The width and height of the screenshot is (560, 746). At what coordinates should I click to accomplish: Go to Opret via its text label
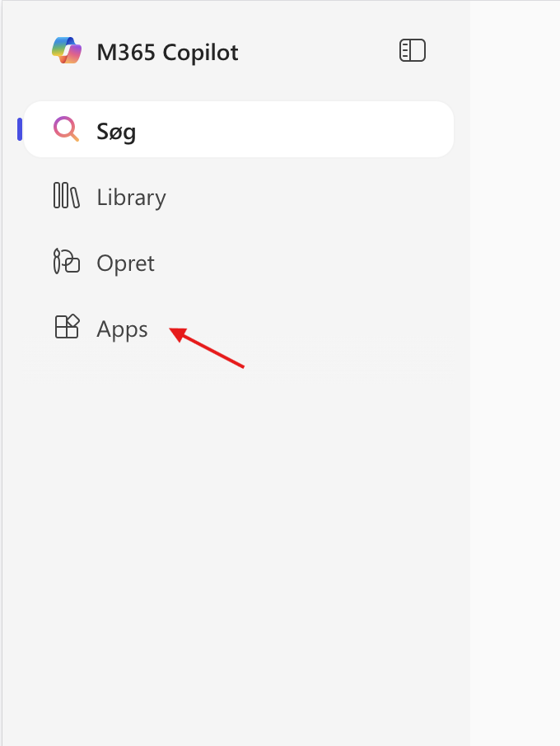click(125, 263)
